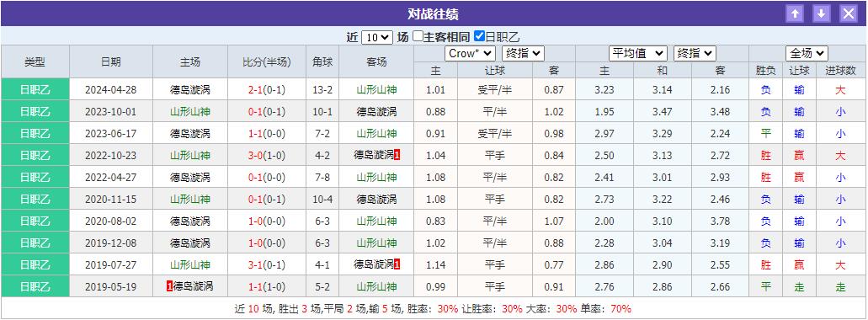The height and width of the screenshot is (320, 868).
Task: Click away team 德岛漩涡 in 2020-11-15 row
Action: [376, 199]
